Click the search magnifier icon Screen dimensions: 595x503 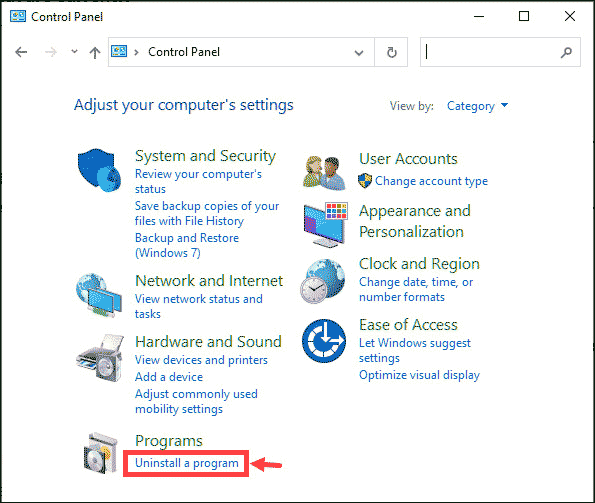click(x=566, y=52)
